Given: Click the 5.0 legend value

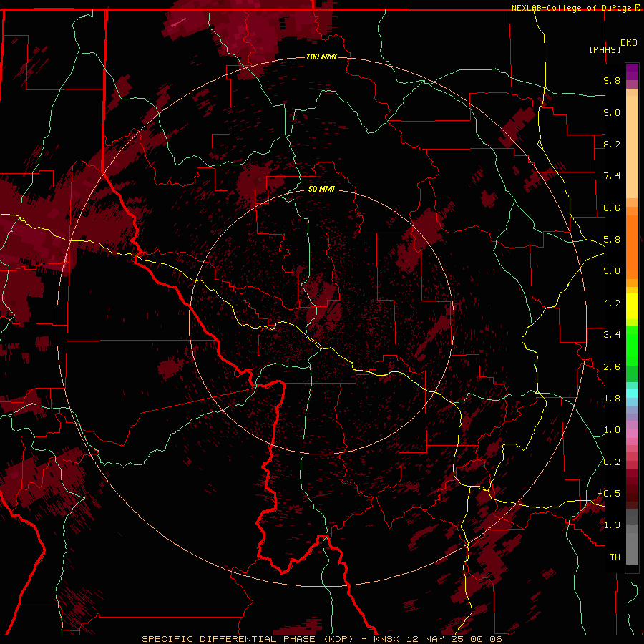Looking at the screenshot, I should pyautogui.click(x=612, y=271).
